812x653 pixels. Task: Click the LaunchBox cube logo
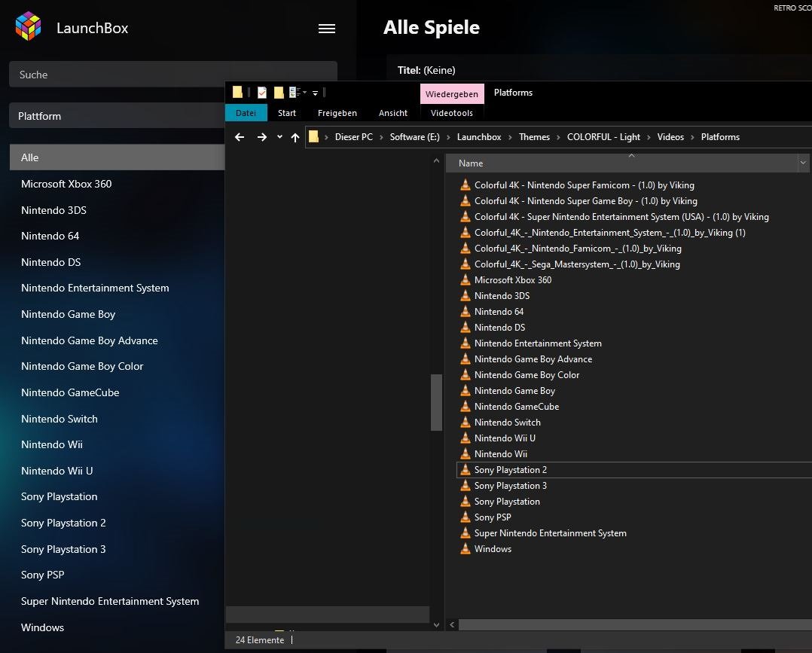point(28,26)
